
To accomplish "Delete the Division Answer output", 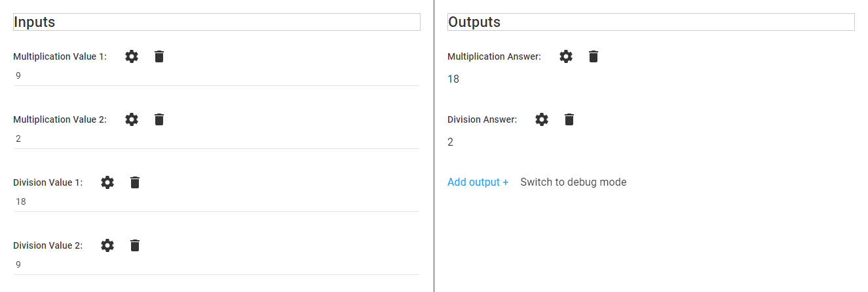I will pyautogui.click(x=569, y=119).
